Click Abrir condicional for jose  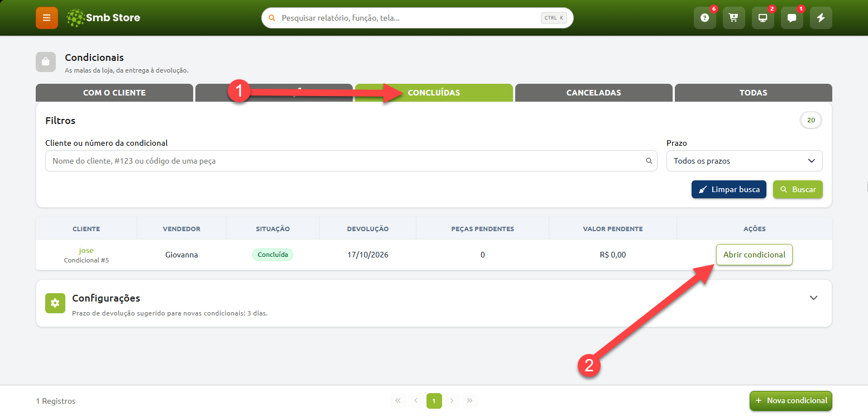(x=754, y=255)
